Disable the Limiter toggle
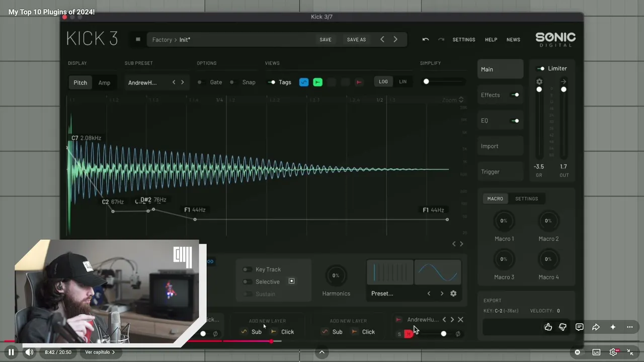Image resolution: width=644 pixels, height=362 pixels. [x=541, y=69]
